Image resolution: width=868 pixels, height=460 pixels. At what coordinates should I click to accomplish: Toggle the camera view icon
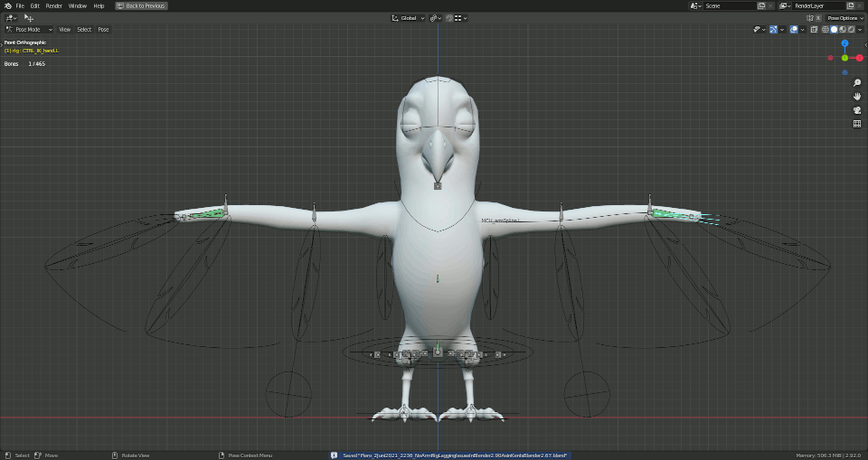click(x=857, y=110)
